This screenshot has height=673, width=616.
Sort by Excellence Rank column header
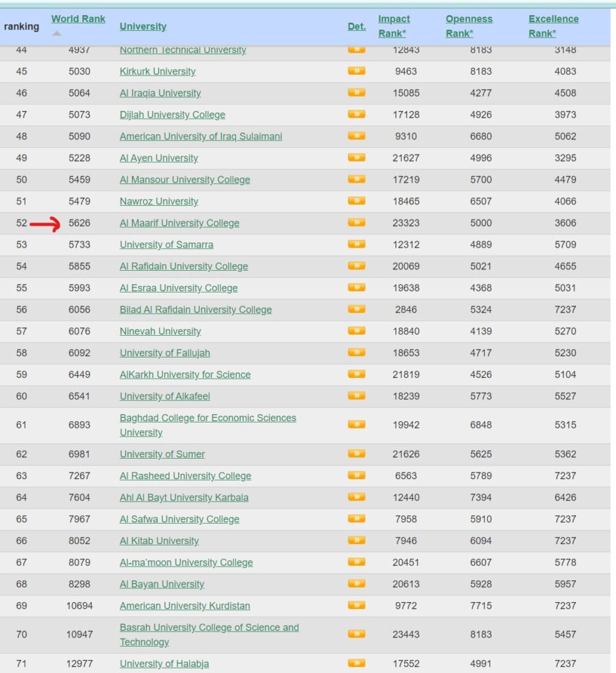[x=554, y=26]
